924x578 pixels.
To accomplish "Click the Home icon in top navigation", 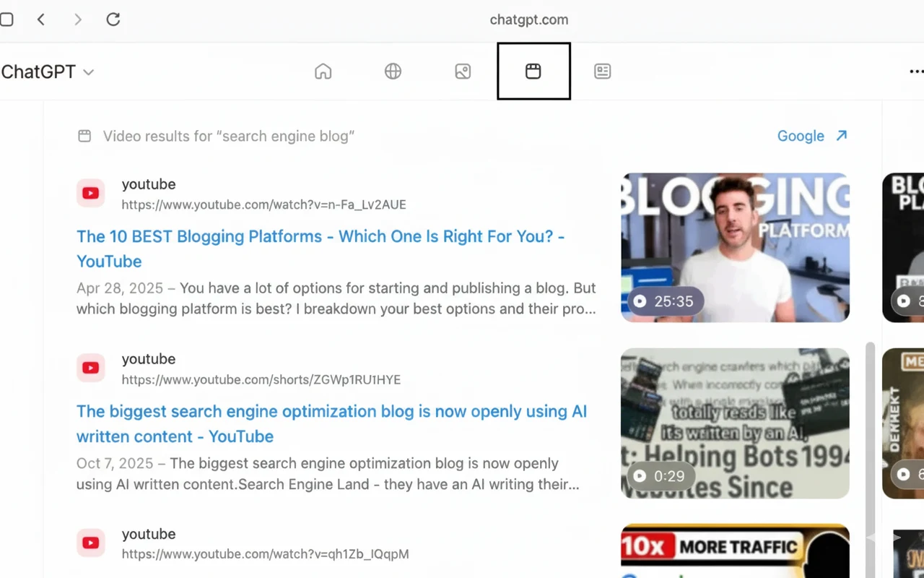I will tap(323, 72).
